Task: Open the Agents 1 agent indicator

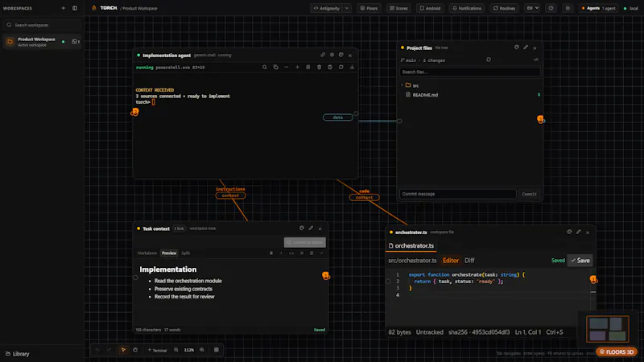Action: [598, 8]
